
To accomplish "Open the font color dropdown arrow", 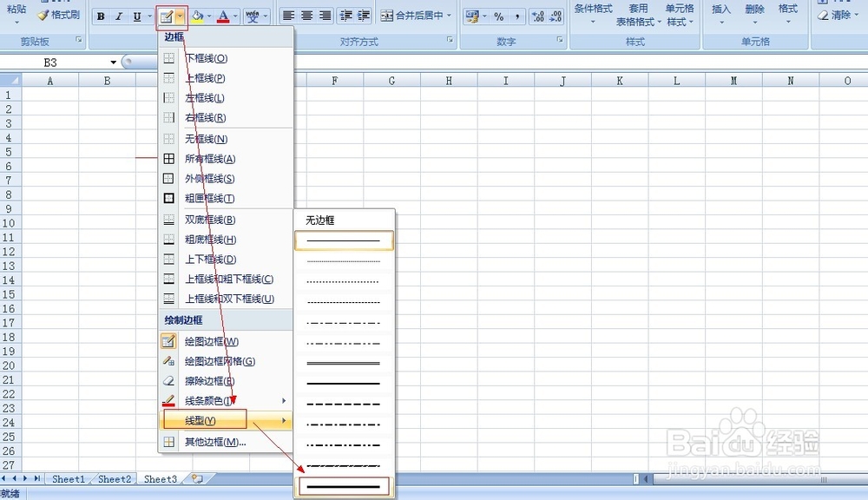I will pos(235,16).
